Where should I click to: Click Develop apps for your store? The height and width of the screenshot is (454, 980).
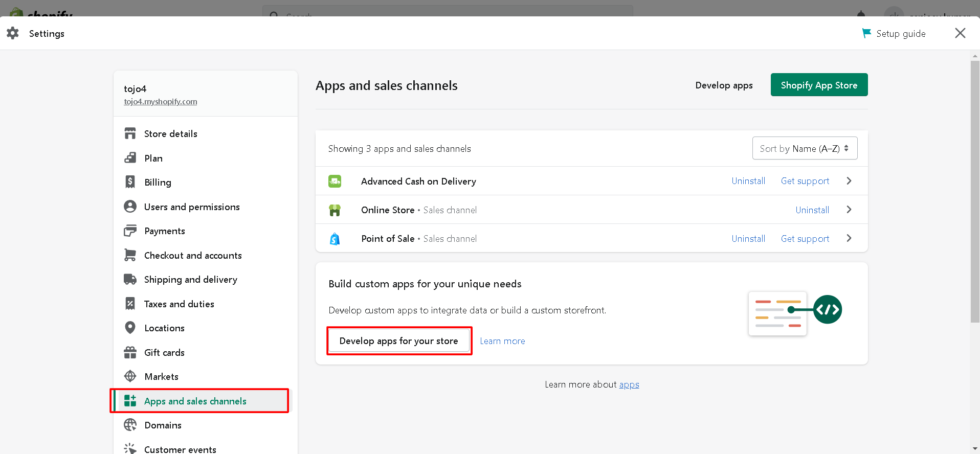tap(399, 341)
